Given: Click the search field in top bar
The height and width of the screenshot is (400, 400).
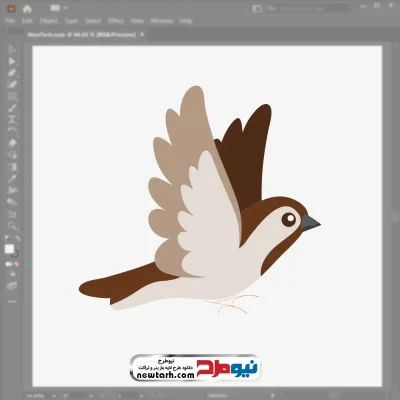Looking at the screenshot, I should click(x=308, y=9).
